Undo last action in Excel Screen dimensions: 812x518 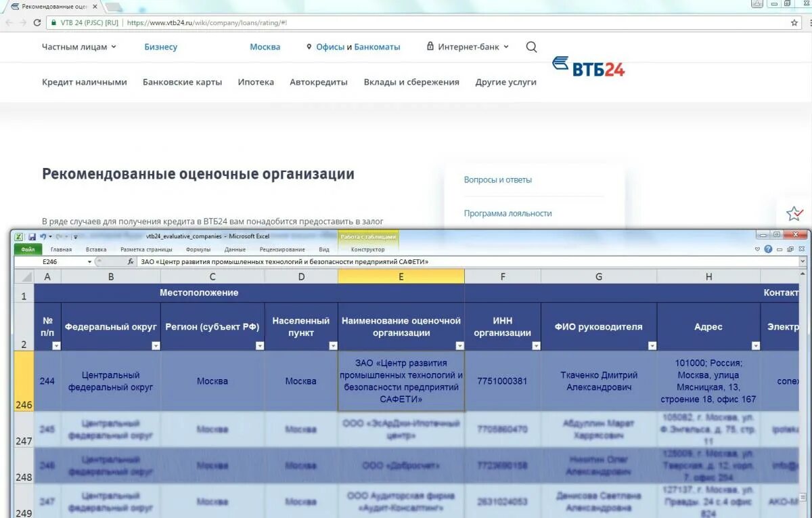pyautogui.click(x=43, y=237)
